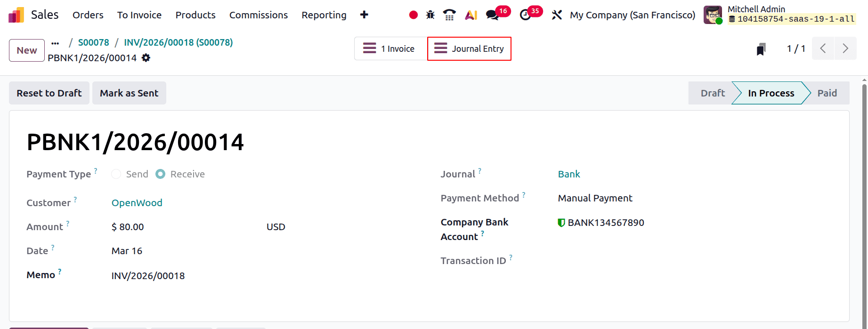Open the Bank journal link
Viewport: 868px width, 329px height.
(x=569, y=174)
